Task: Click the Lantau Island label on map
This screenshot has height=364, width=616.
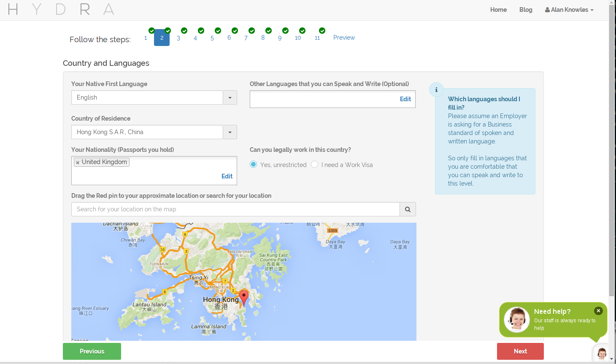Action: (x=149, y=307)
